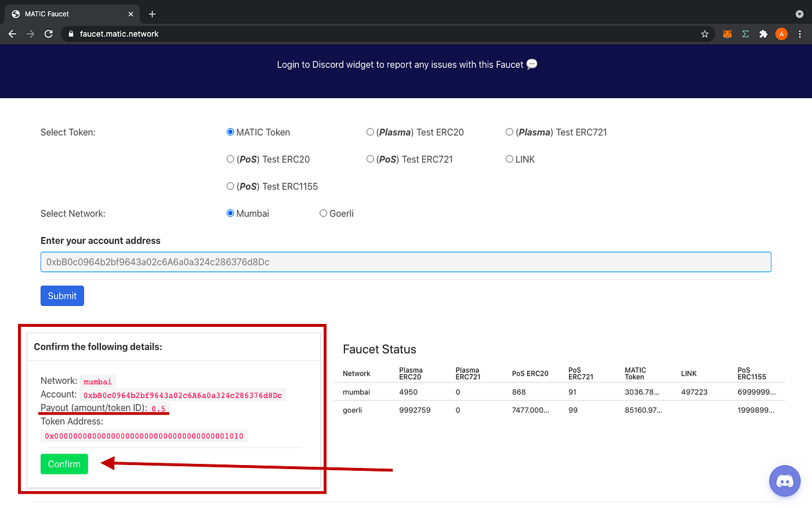This screenshot has width=812, height=508.
Task: Click the Account address in confirmation box
Action: pyautogui.click(x=183, y=395)
